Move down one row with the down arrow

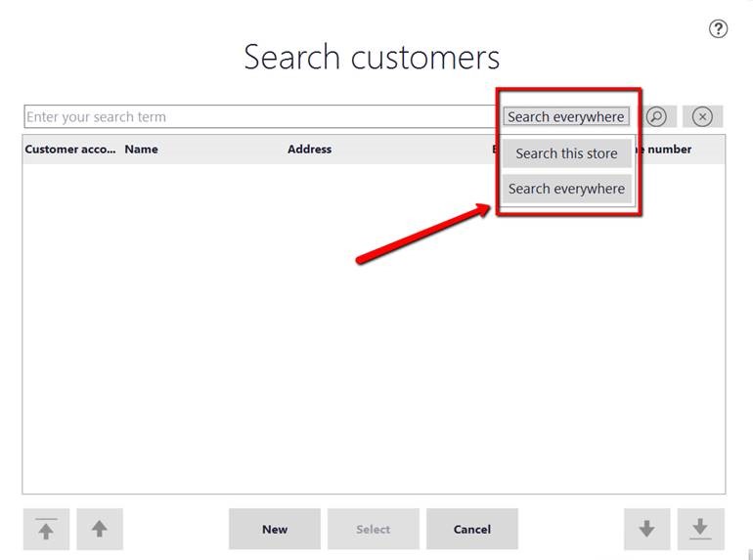coord(646,529)
